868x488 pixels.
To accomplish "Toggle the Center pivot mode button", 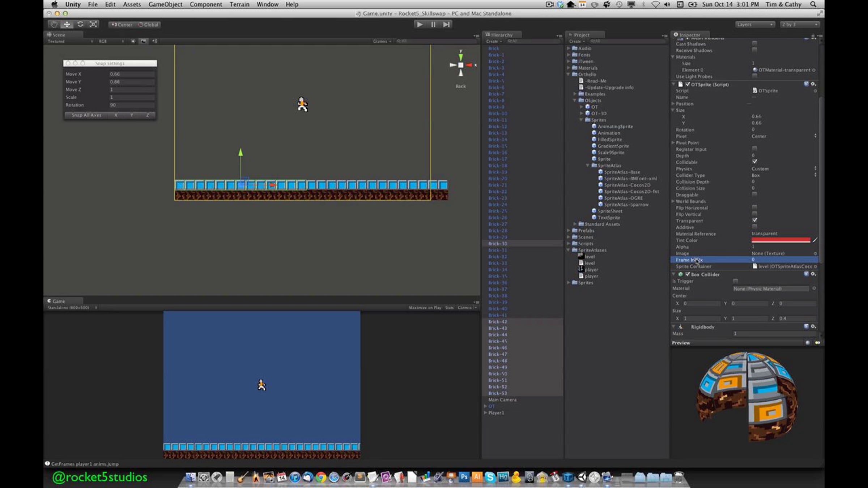I will pos(122,25).
